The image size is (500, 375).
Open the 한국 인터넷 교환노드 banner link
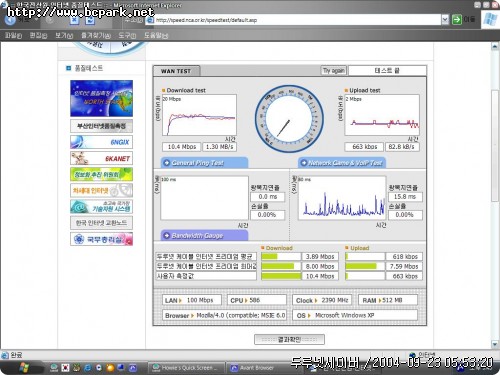(x=101, y=223)
